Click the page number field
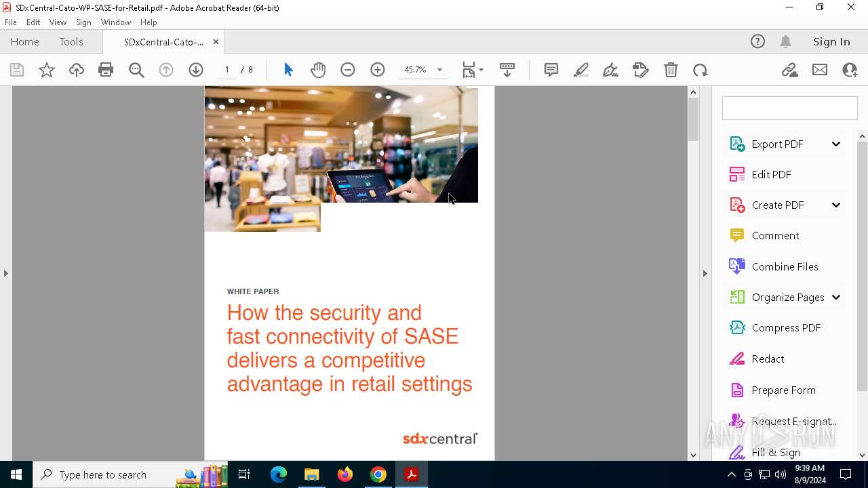 226,70
